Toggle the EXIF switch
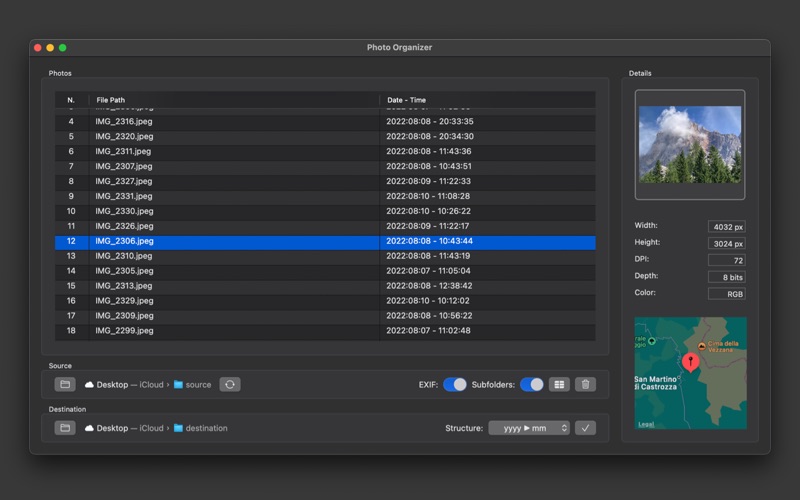This screenshot has width=800, height=500. tap(455, 384)
